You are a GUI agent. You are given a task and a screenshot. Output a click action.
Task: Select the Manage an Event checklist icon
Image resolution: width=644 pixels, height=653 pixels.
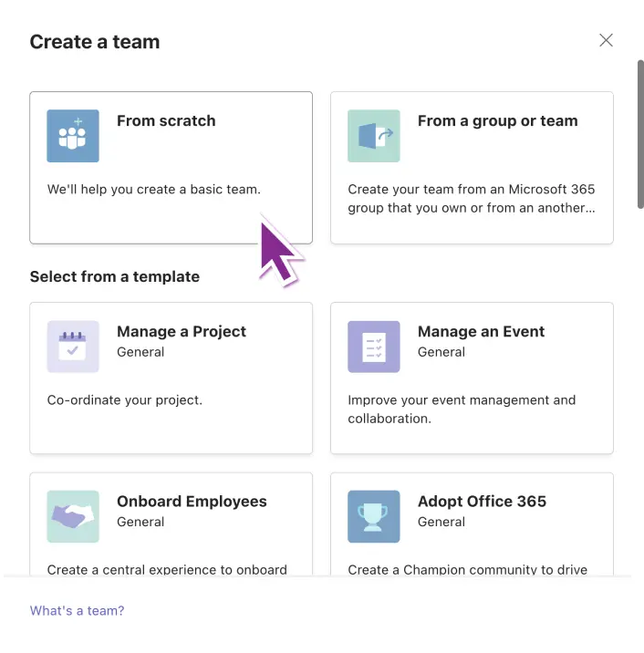tap(374, 347)
